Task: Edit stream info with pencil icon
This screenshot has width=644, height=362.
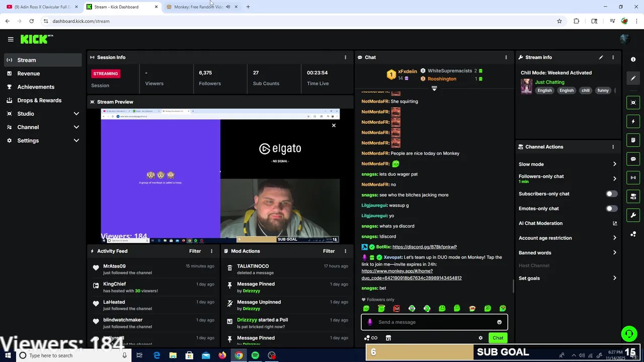Action: pos(601,57)
